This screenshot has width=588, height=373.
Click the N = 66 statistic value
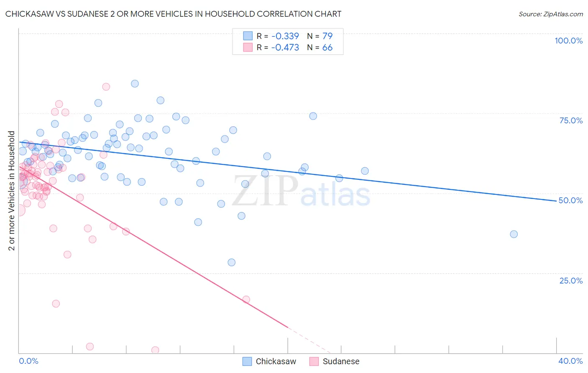tap(320, 47)
